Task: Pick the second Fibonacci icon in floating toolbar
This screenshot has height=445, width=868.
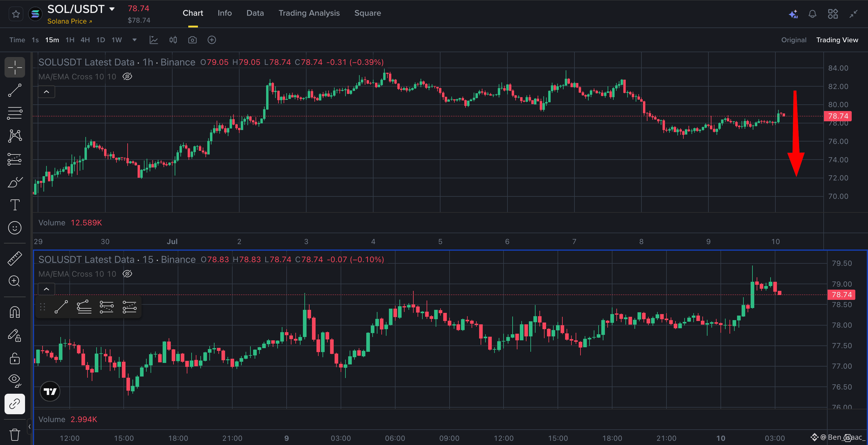Action: (84, 307)
